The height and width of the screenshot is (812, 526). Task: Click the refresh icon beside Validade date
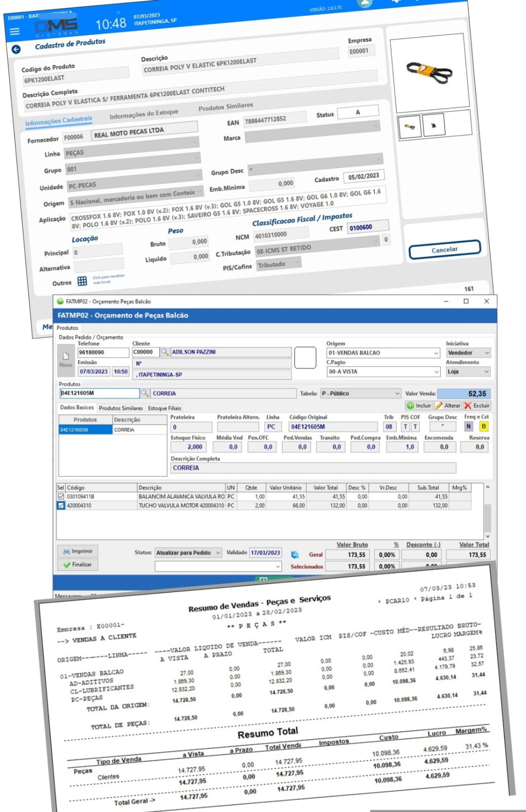(294, 554)
